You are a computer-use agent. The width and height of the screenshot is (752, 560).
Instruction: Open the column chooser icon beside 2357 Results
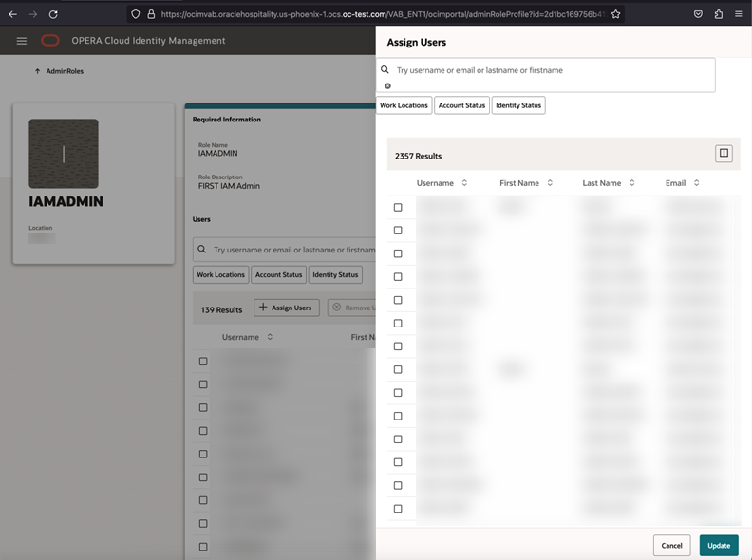point(724,154)
